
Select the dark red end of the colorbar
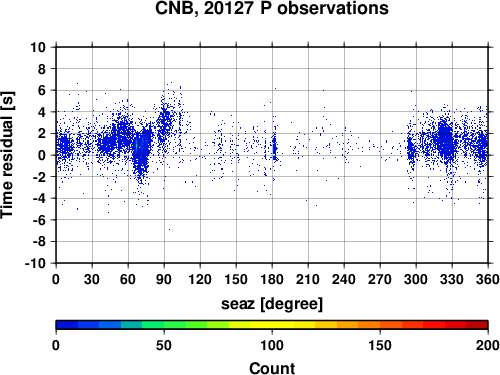[477, 325]
